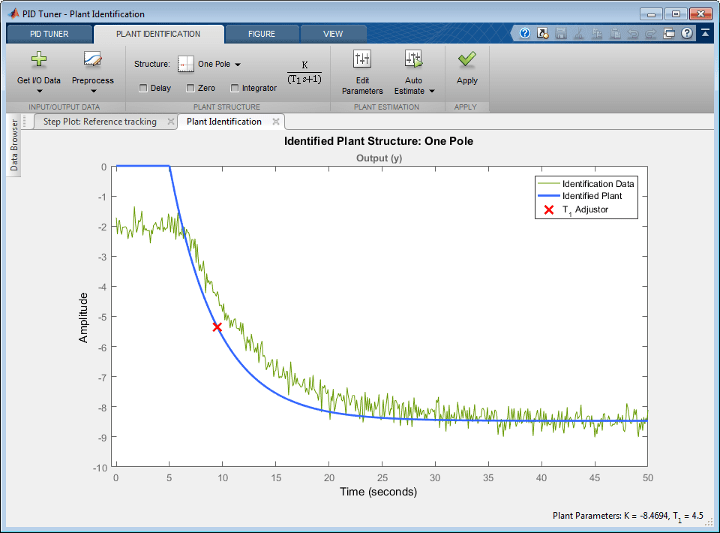Close the Plant Identification document tab
Screen dimensions: 720x533
[x=275, y=122]
